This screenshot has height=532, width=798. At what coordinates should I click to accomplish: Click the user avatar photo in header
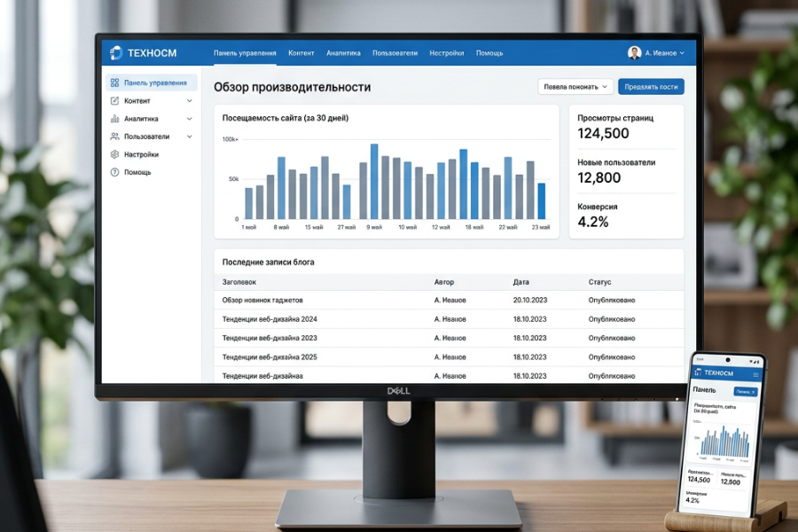click(634, 53)
